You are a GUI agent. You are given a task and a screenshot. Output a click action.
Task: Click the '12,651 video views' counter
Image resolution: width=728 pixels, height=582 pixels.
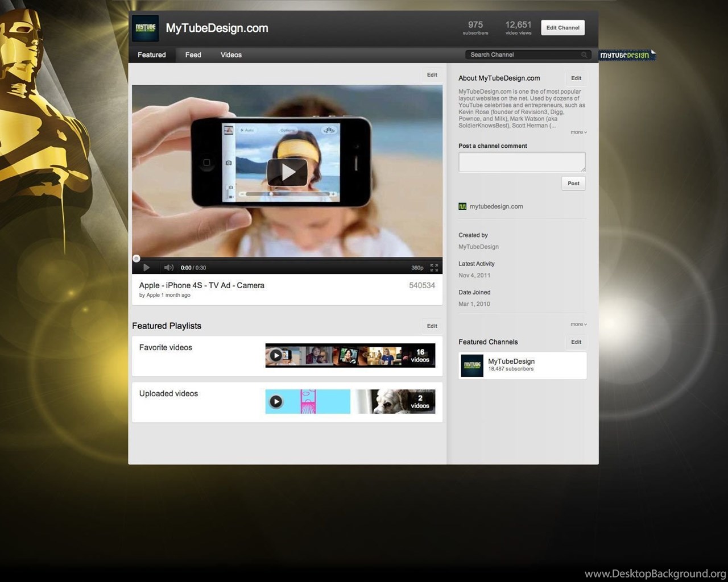[x=518, y=28]
